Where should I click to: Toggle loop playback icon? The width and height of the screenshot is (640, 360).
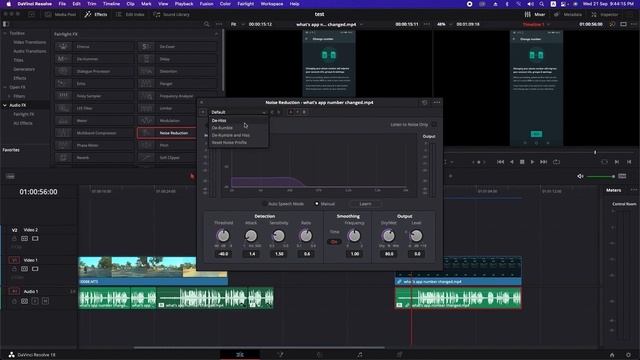click(x=556, y=162)
